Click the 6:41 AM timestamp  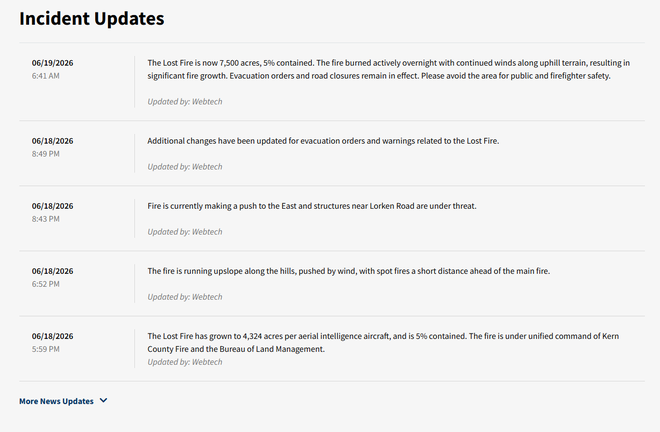pos(45,76)
